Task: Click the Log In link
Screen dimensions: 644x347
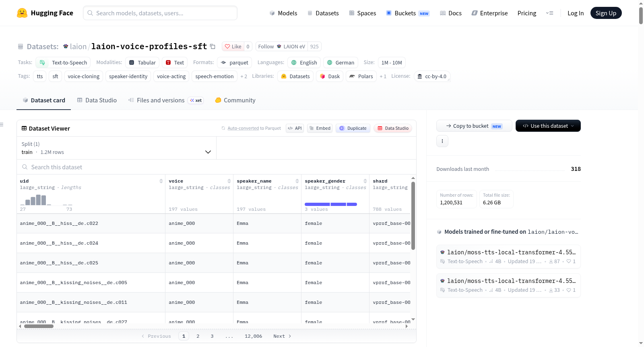Action: (576, 13)
